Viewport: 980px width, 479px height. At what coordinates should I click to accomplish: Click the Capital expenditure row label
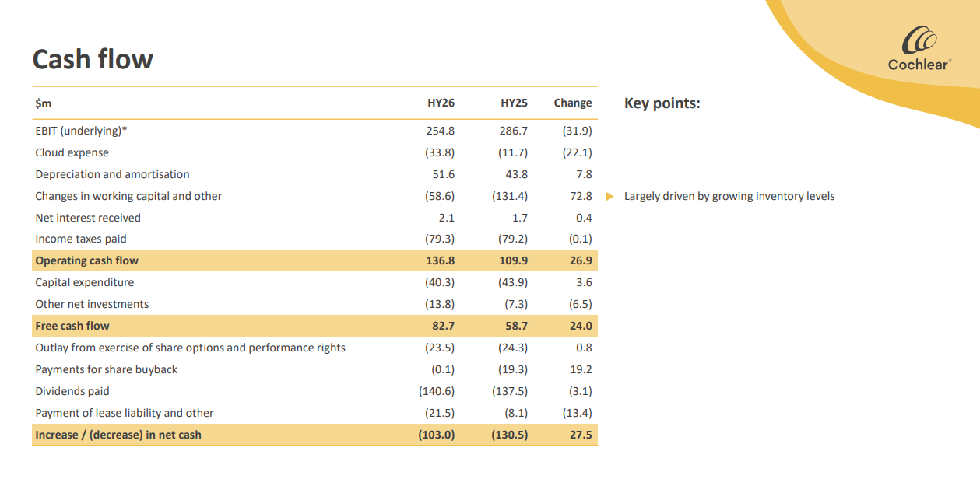(84, 282)
